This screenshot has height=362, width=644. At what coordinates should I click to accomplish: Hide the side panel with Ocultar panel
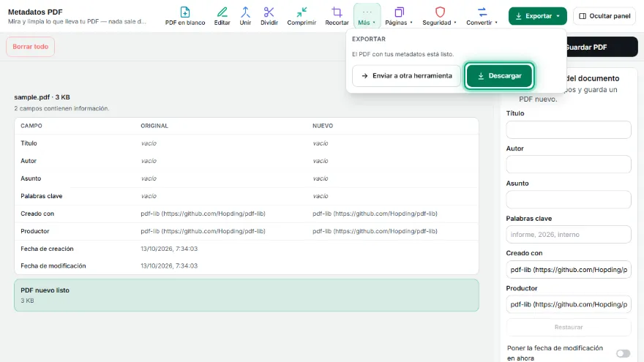coord(604,16)
